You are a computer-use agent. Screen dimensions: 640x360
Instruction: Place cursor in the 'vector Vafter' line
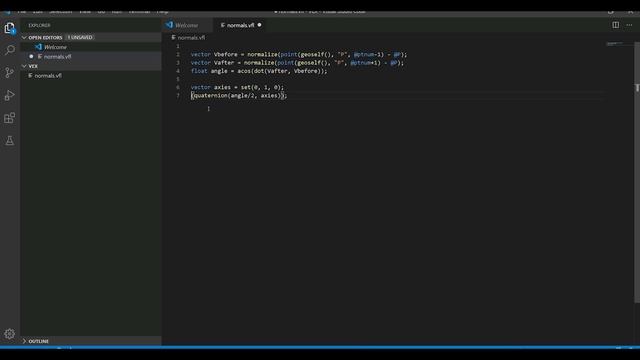[297, 62]
